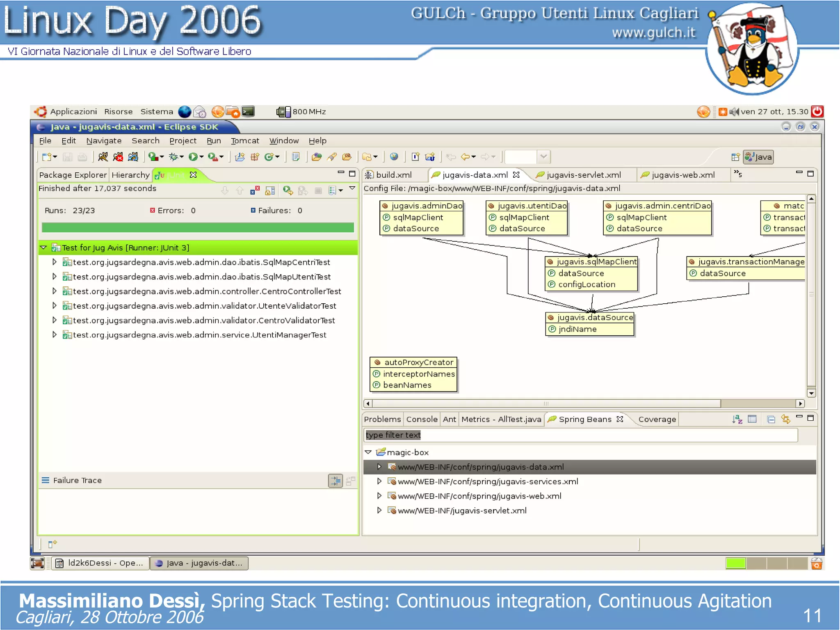Toggle link with editor in Spring Beans
Viewport: 840px width, 630px height.
tap(785, 419)
